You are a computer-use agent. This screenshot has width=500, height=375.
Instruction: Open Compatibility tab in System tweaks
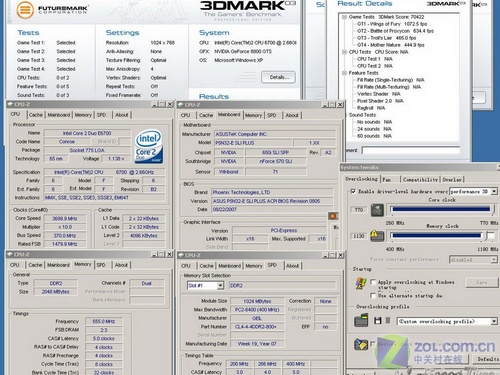click(420, 180)
